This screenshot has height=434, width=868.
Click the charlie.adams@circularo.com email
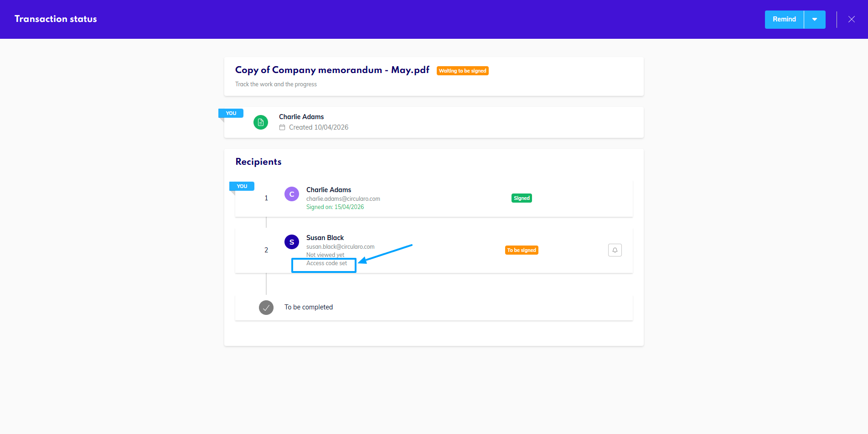(x=343, y=199)
